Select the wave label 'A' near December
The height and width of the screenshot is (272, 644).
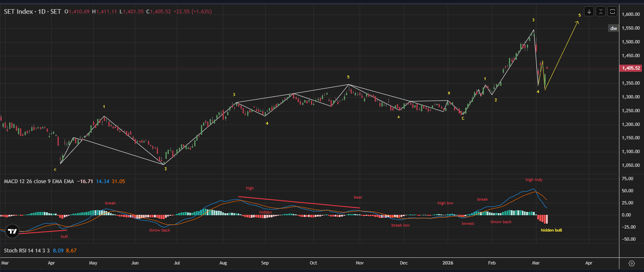[398, 117]
